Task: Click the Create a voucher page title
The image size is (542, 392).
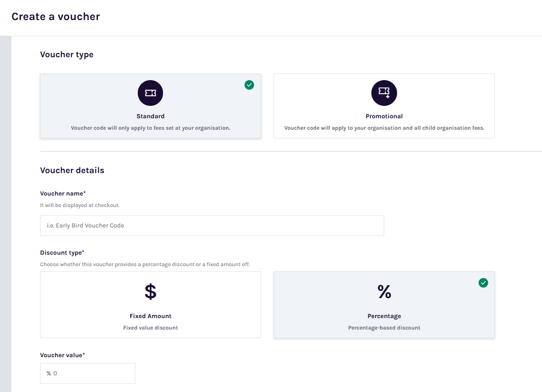Action: 56,17
